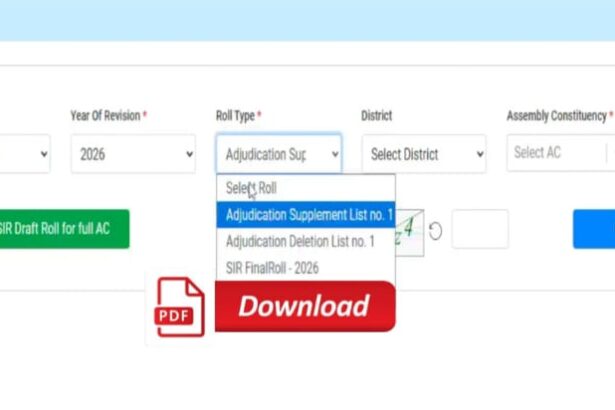The height and width of the screenshot is (410, 615).
Task: Click the red Download banner
Action: click(x=304, y=306)
